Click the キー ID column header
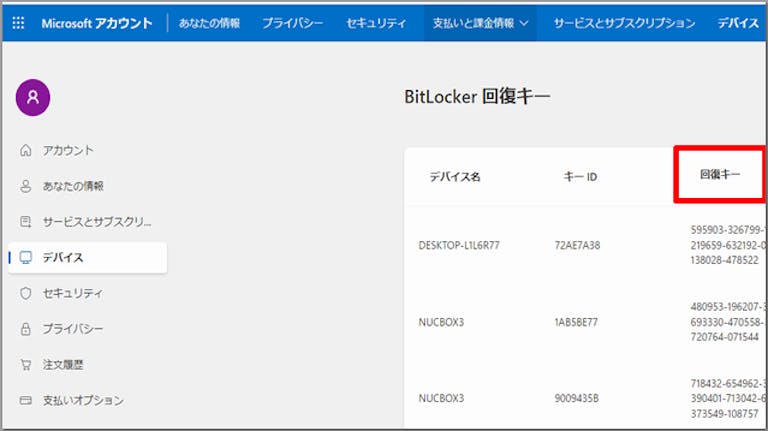 click(x=580, y=177)
